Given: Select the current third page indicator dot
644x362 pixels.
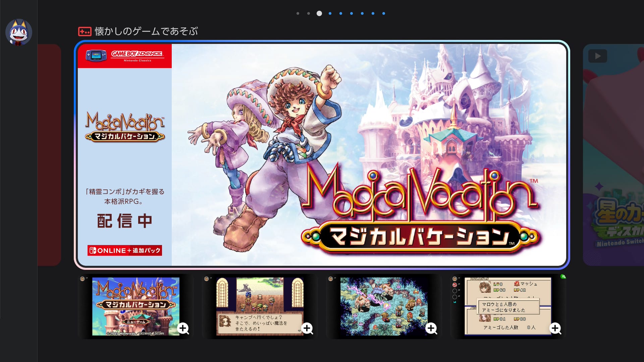Looking at the screenshot, I should pyautogui.click(x=319, y=13).
